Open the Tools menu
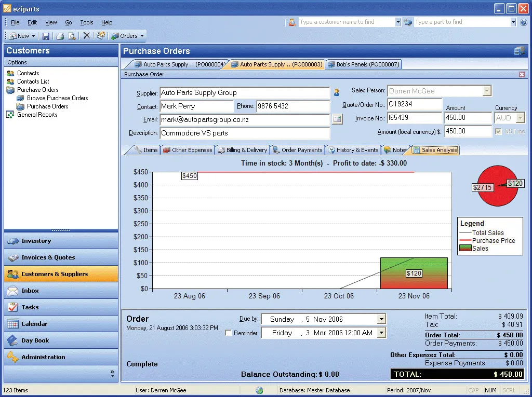 pyautogui.click(x=87, y=22)
